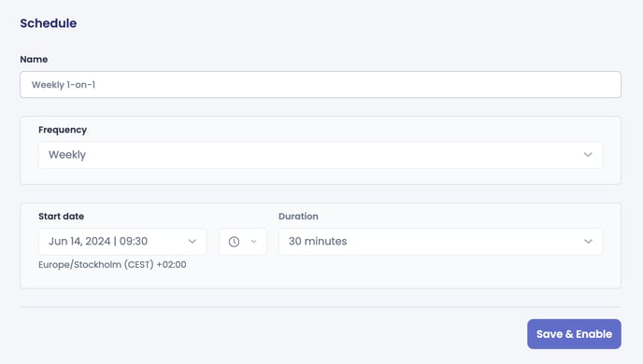Open the Frequency dropdown showing Weekly

(x=321, y=155)
